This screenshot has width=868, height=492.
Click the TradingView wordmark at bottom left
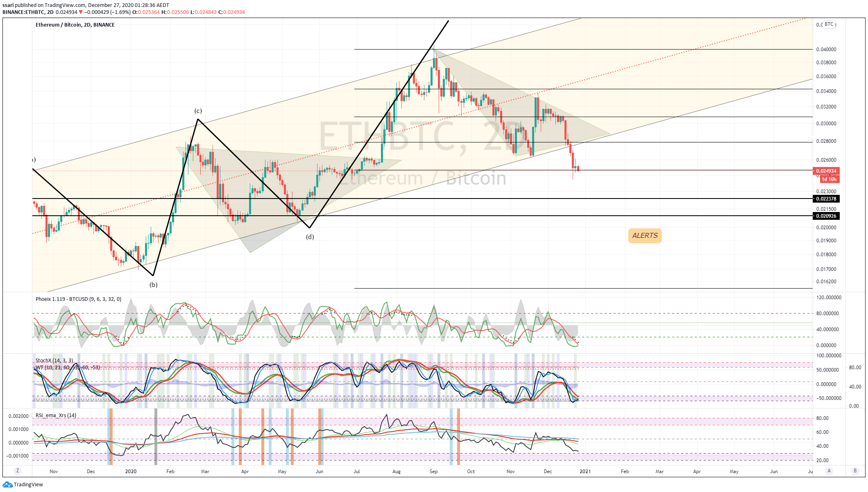[x=28, y=485]
